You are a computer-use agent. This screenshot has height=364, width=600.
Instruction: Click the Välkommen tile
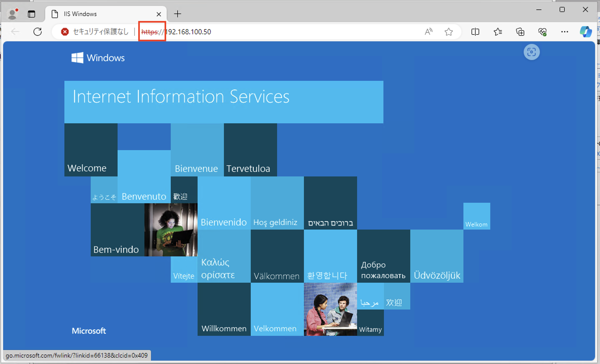tap(277, 256)
